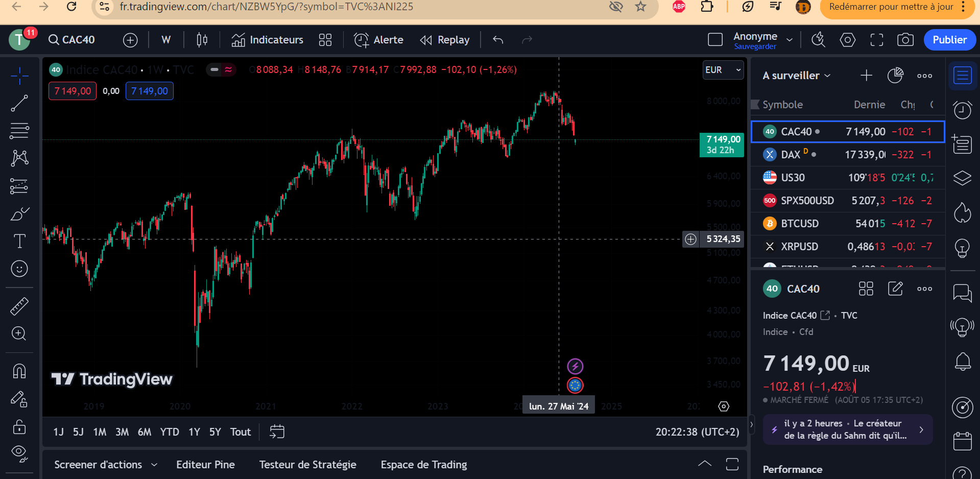Open the notifications bell panel
Image resolution: width=980 pixels, height=479 pixels.
tap(963, 362)
